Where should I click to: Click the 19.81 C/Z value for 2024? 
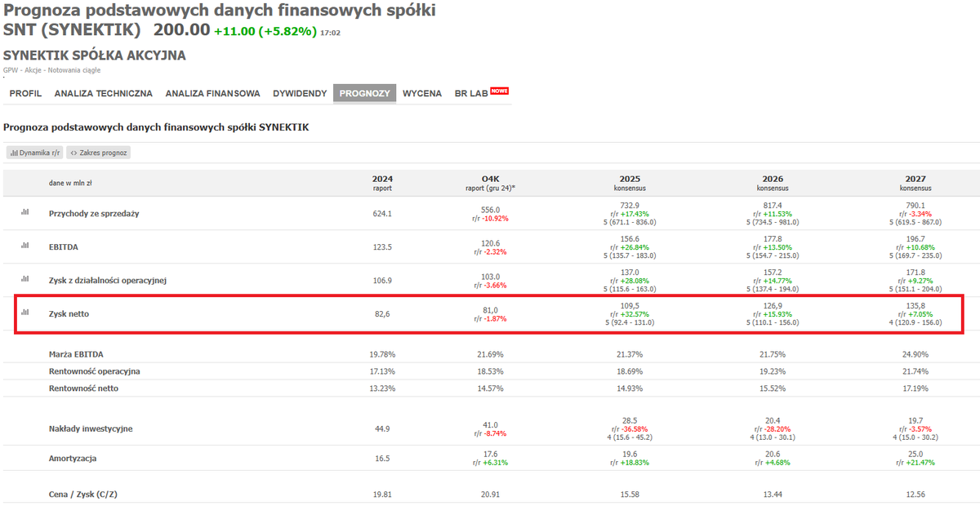382,494
